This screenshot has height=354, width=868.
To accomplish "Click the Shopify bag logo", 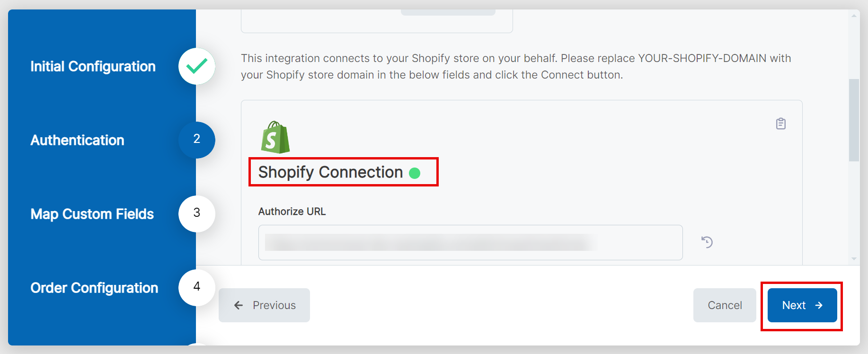I will 275,137.
